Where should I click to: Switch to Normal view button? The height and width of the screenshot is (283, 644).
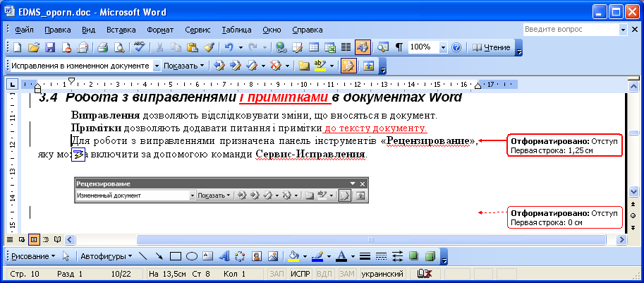point(10,239)
